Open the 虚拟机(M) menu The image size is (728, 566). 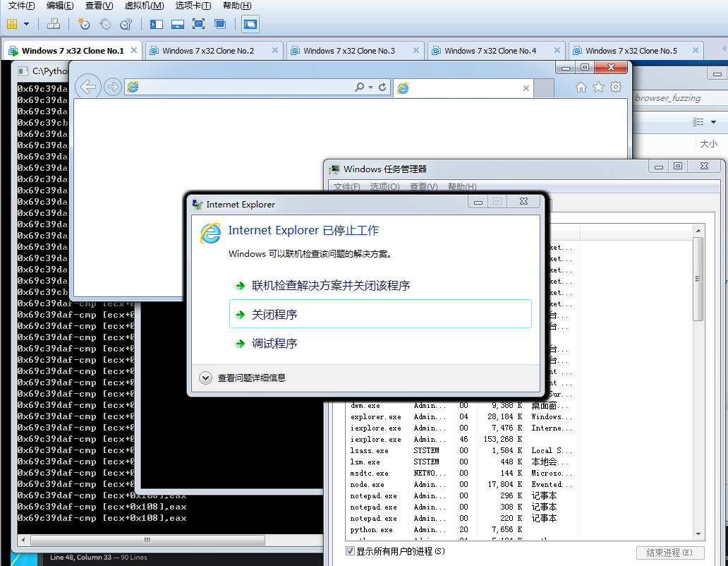pos(144,6)
